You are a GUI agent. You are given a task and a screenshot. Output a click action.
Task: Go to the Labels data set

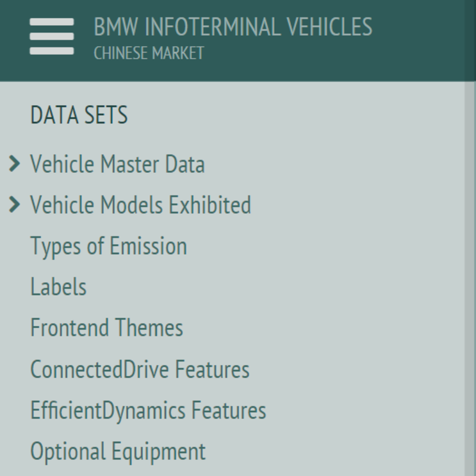tap(58, 288)
